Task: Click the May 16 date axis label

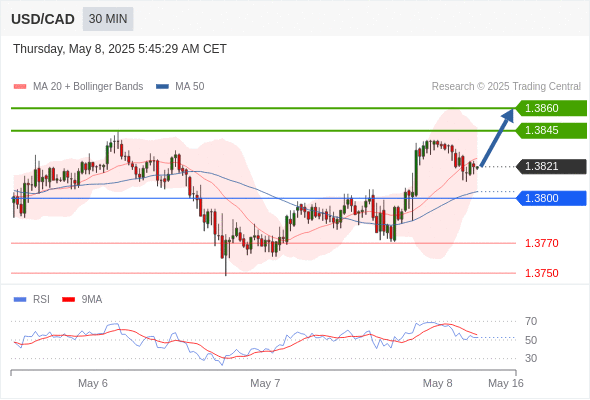Action: [506, 383]
